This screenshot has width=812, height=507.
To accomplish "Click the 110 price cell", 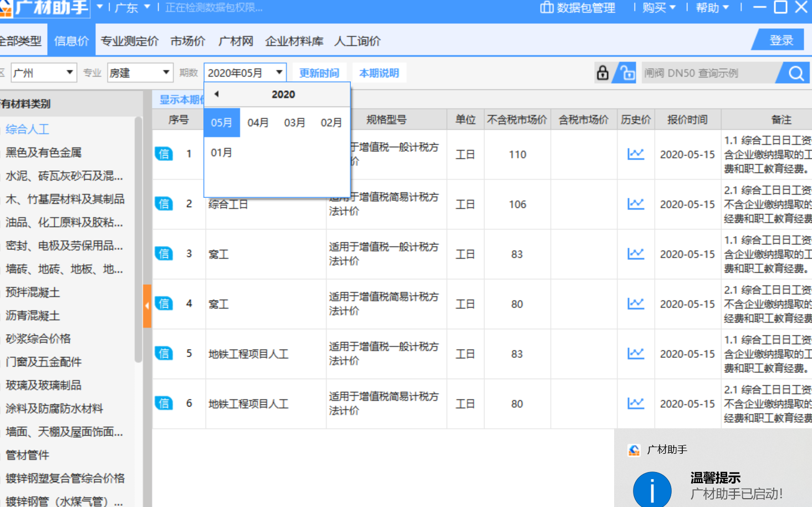I will coord(518,155).
